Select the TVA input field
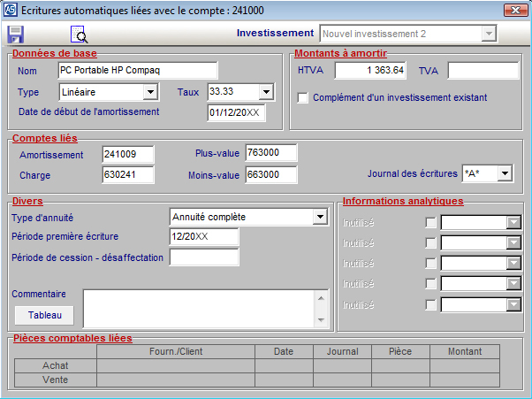This screenshot has width=532, height=399. (x=483, y=71)
